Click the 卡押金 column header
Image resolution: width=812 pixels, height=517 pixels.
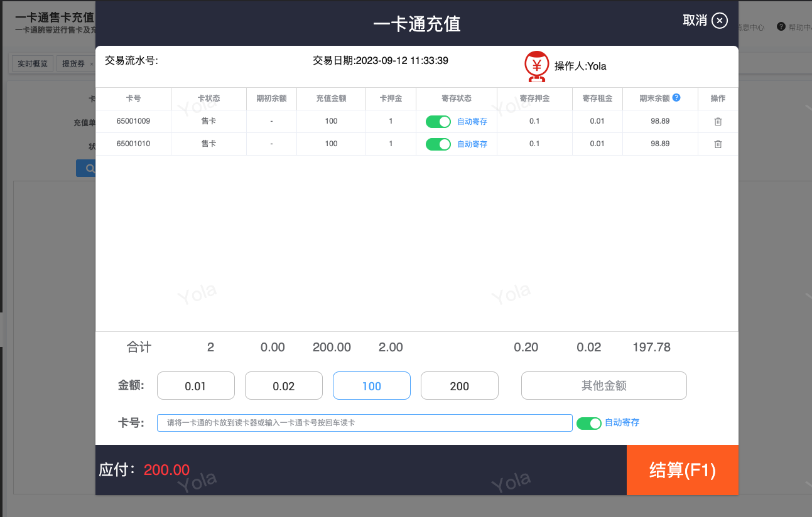coord(391,99)
